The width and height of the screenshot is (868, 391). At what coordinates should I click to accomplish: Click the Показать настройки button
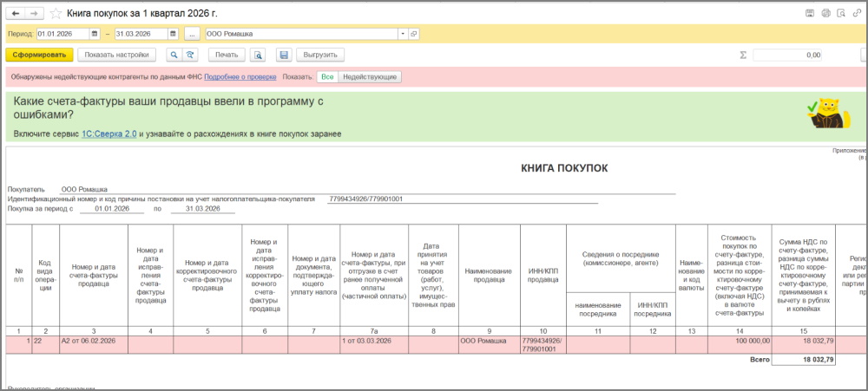[x=117, y=55]
